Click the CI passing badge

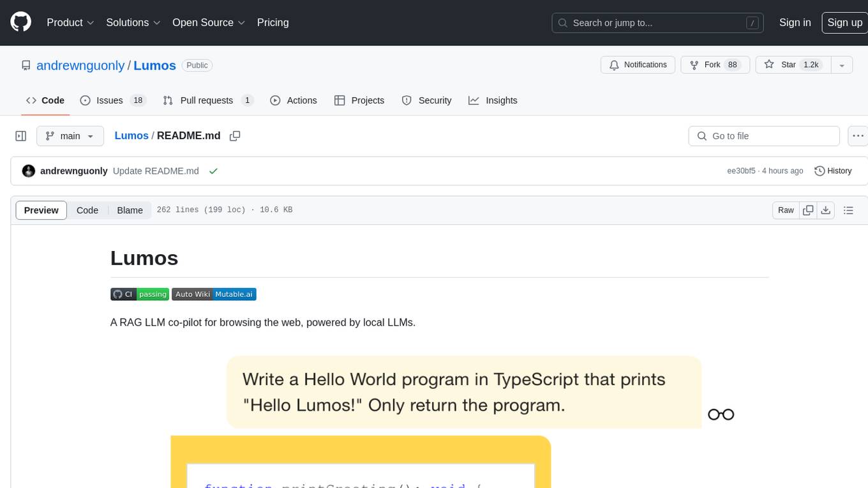(x=140, y=294)
